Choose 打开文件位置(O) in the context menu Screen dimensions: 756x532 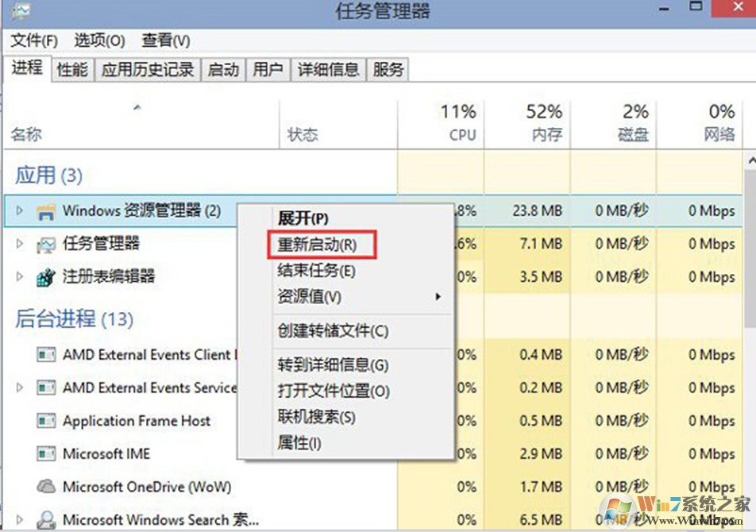coord(334,391)
